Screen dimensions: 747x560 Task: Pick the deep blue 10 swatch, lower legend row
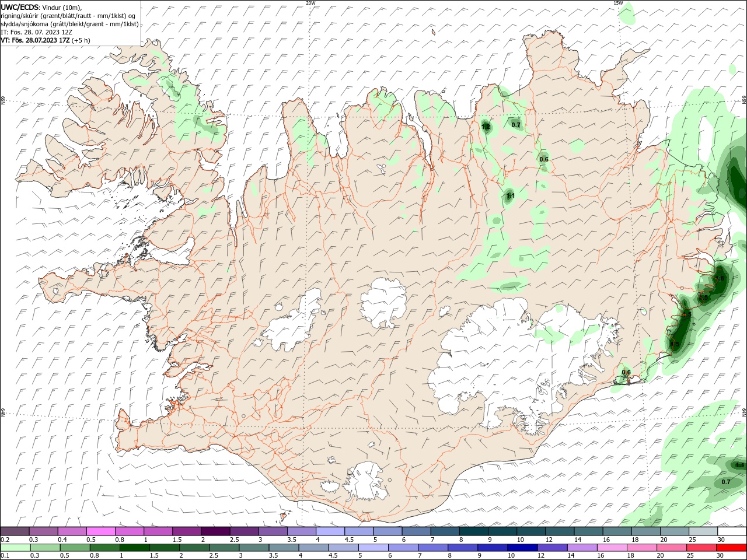click(x=522, y=548)
